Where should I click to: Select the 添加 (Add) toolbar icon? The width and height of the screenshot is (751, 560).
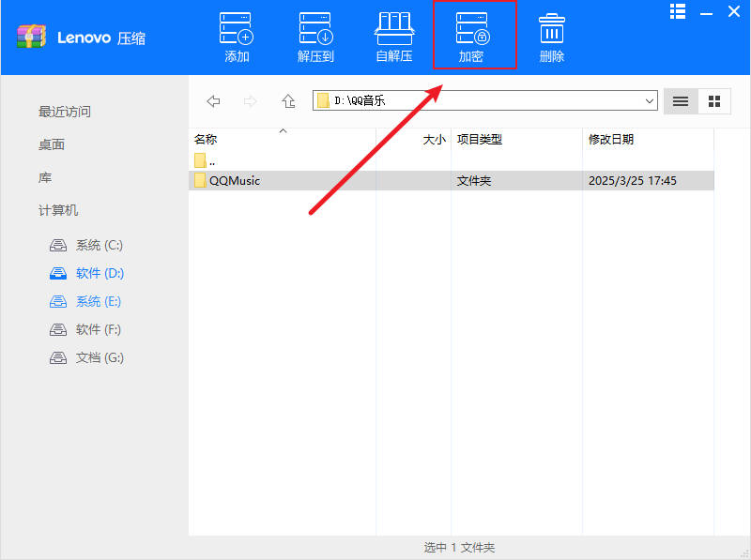[x=236, y=35]
